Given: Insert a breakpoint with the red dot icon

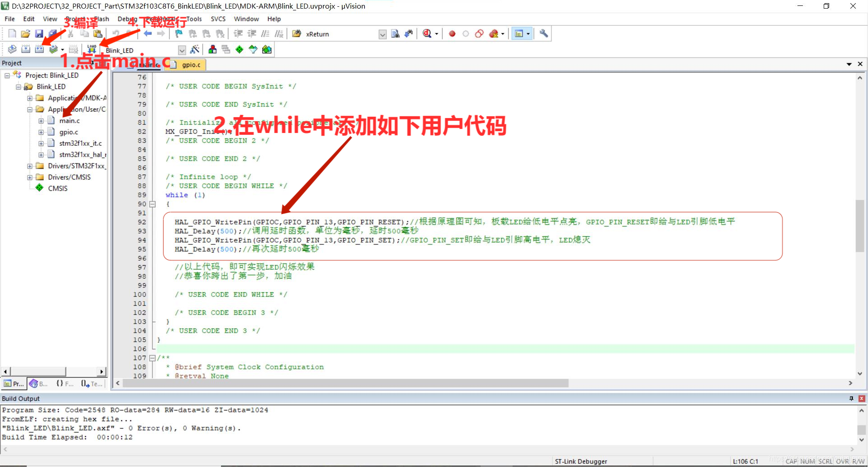Looking at the screenshot, I should (x=452, y=34).
